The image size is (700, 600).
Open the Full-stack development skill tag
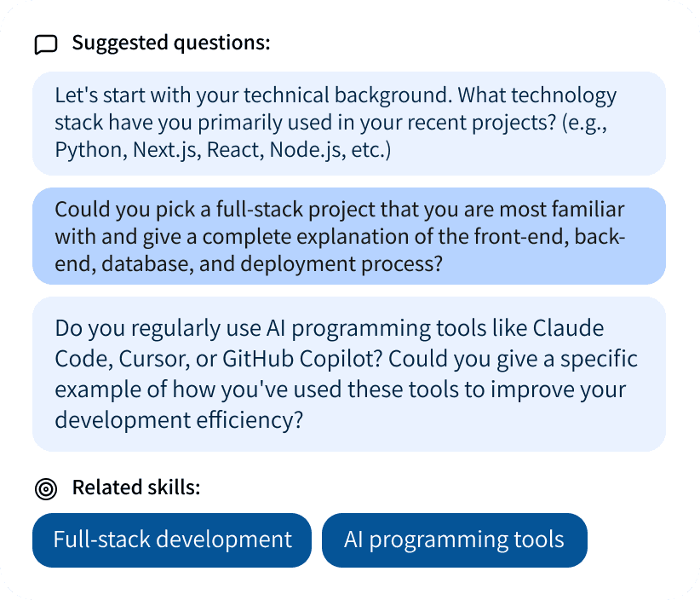[172, 539]
